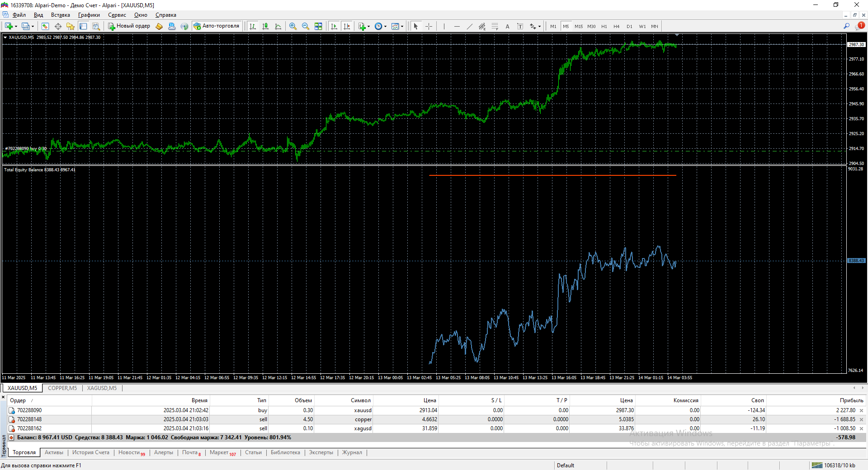The width and height of the screenshot is (868, 470).
Task: Close order 702288090 with its x button
Action: pyautogui.click(x=861, y=410)
